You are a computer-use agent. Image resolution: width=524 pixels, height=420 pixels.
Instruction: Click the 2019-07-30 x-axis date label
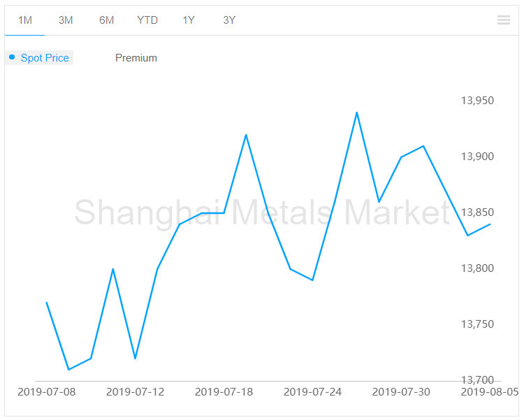pyautogui.click(x=401, y=392)
